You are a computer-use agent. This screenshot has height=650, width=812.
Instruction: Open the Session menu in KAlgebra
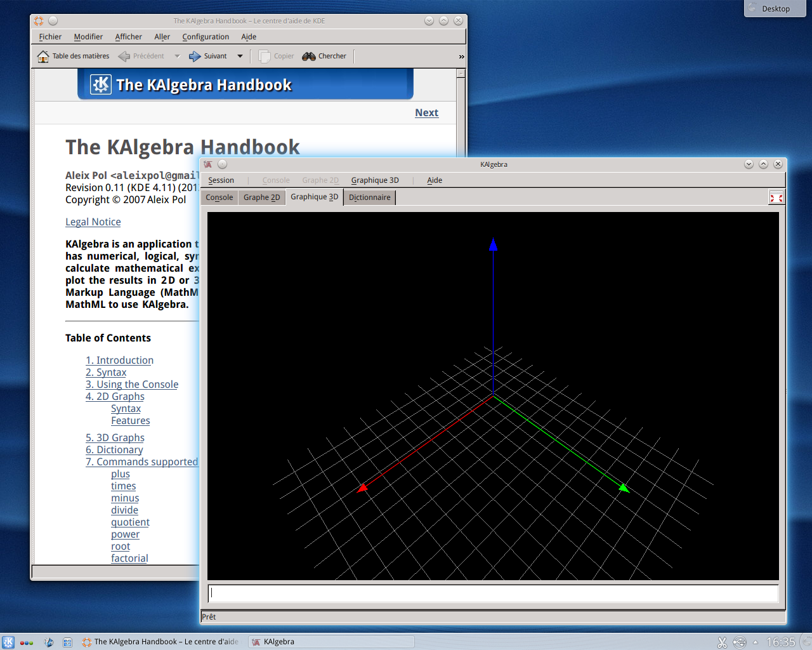pos(221,180)
